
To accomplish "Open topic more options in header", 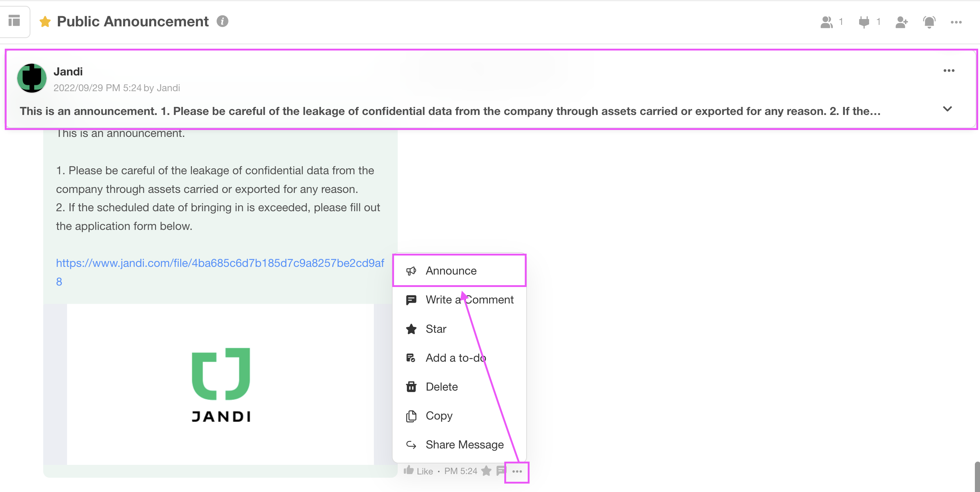I will 956,22.
